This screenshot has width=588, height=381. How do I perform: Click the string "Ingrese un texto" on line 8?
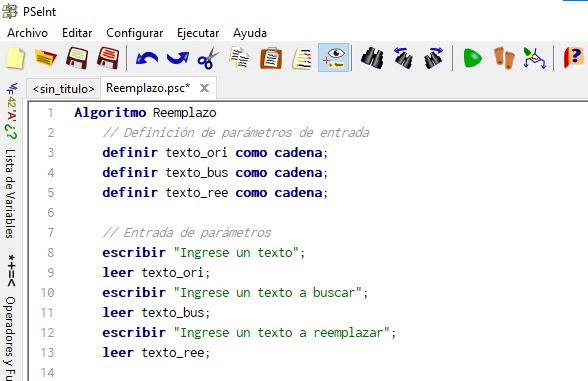(x=236, y=252)
